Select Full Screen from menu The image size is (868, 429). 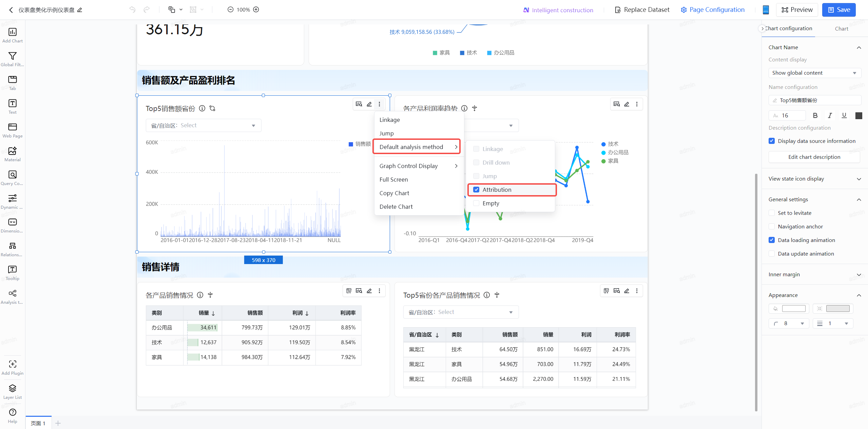(419, 180)
